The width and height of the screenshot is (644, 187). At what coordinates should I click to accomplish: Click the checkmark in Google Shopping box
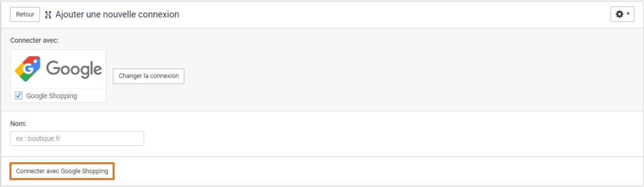18,96
